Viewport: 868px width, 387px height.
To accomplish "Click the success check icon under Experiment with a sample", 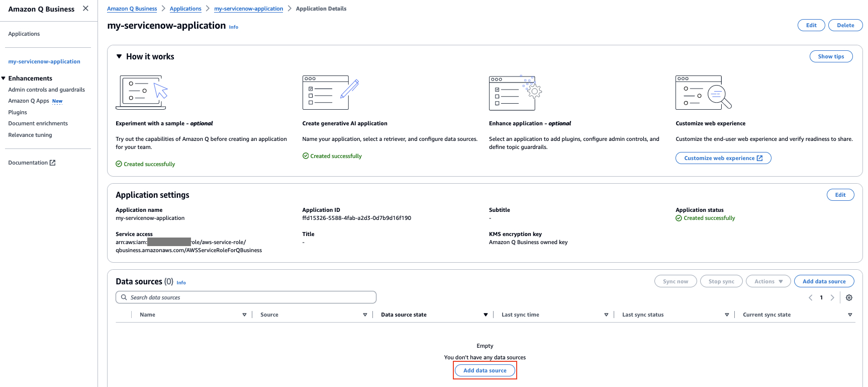I will coord(119,164).
